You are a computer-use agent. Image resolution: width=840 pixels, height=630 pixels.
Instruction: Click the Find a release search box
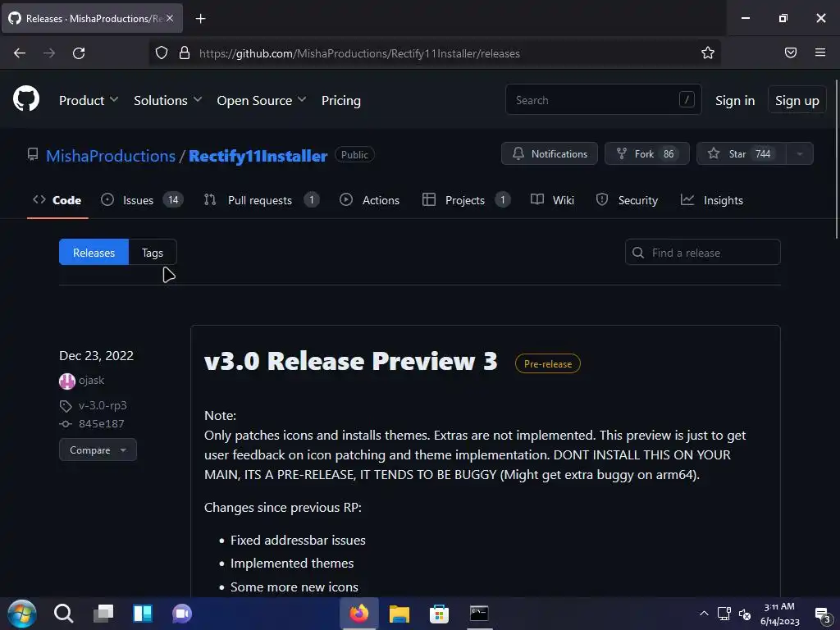(702, 252)
